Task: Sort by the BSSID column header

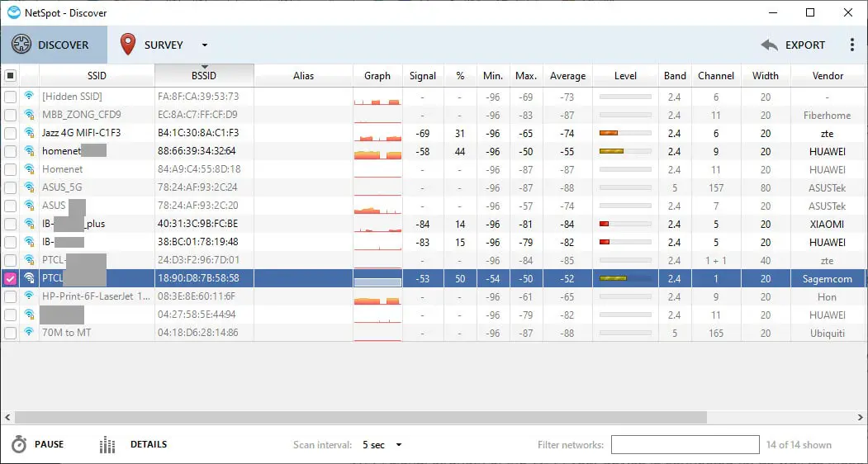Action: pyautogui.click(x=204, y=76)
